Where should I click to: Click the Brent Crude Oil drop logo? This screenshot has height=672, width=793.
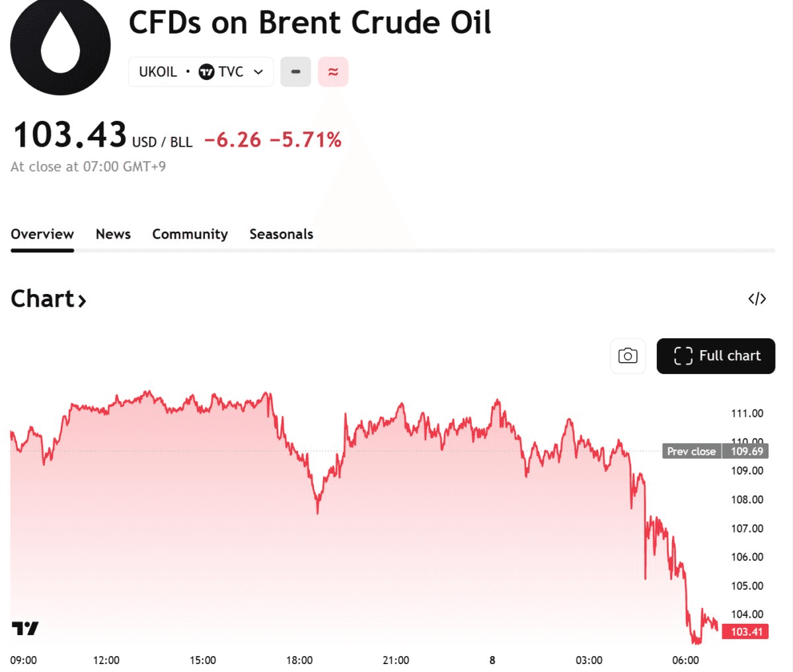click(60, 48)
